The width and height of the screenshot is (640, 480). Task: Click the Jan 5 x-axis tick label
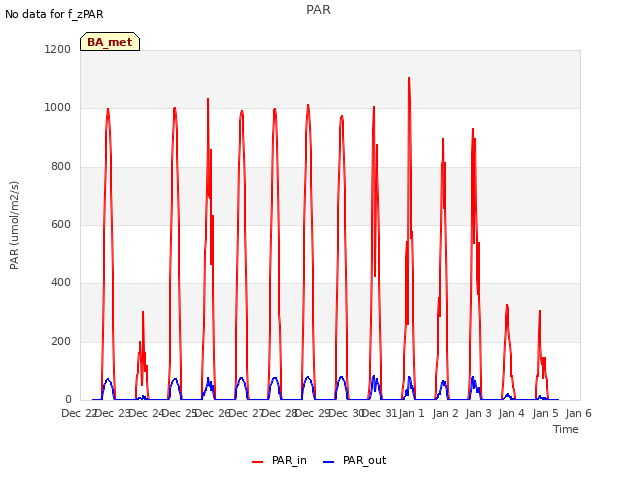pos(545,413)
